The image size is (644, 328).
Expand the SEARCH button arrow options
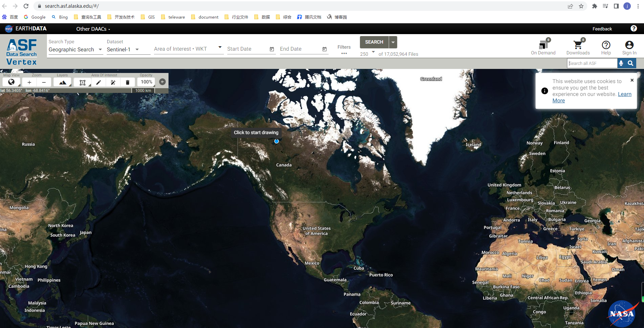393,42
